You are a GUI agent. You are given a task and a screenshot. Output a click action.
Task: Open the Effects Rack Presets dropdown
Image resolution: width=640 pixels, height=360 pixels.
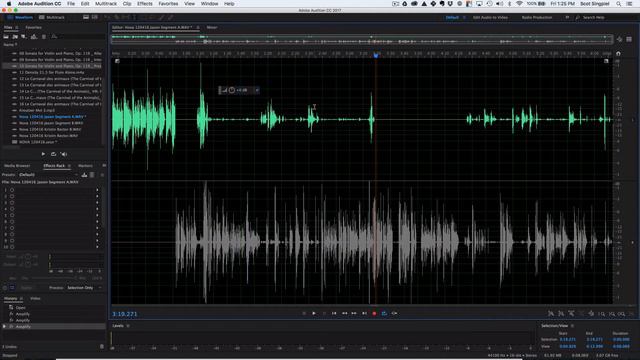click(x=47, y=175)
